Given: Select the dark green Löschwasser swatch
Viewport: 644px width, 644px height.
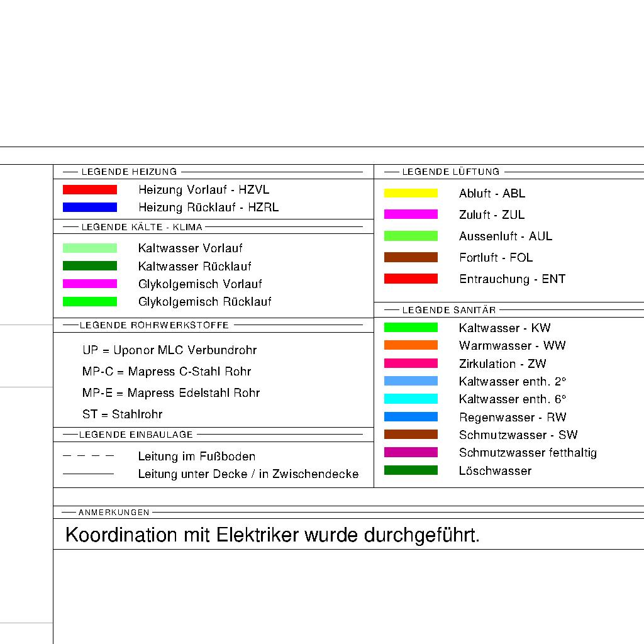Looking at the screenshot, I should [x=411, y=470].
